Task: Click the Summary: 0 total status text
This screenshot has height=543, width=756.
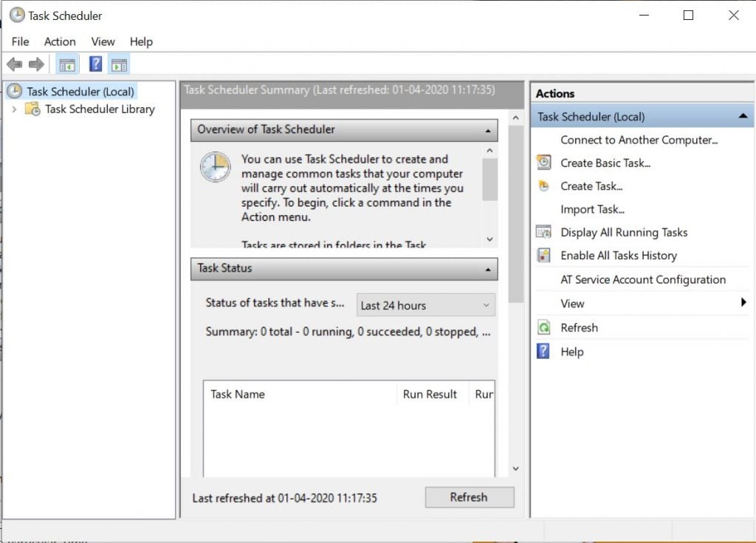Action: [x=348, y=332]
